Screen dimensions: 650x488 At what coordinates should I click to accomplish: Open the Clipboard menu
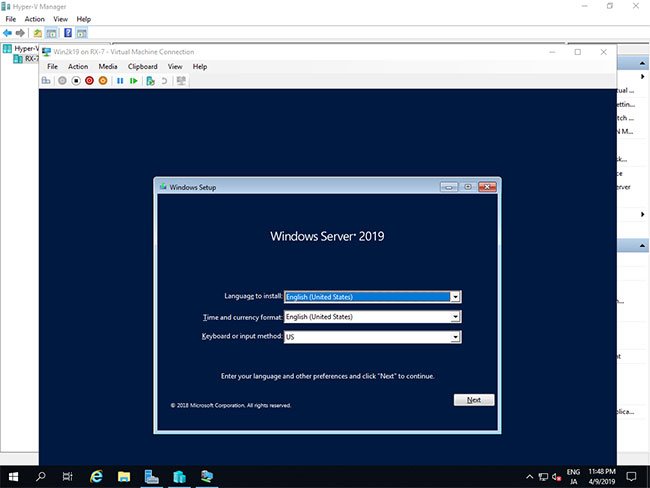143,66
